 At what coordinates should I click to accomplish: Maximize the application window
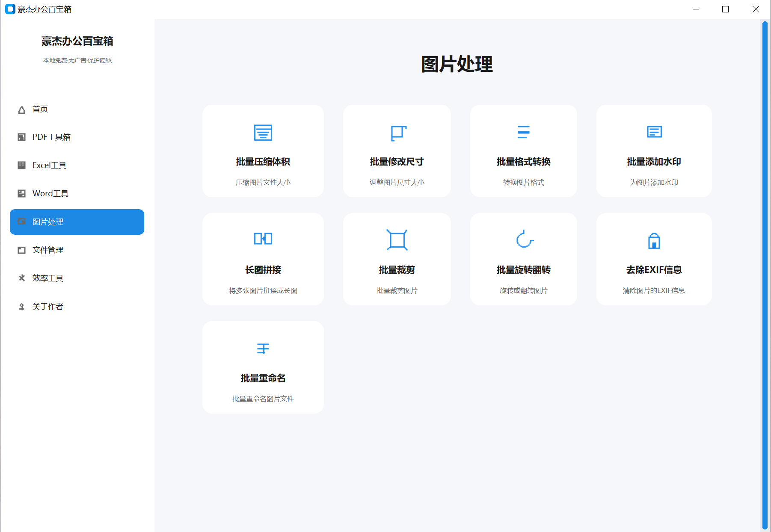[726, 9]
